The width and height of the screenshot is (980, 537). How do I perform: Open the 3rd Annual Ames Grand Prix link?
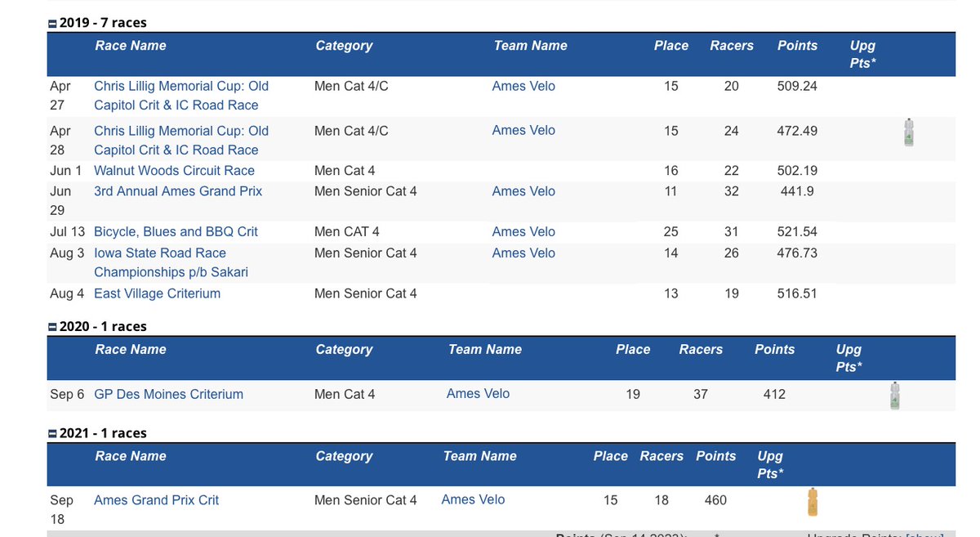(x=178, y=191)
